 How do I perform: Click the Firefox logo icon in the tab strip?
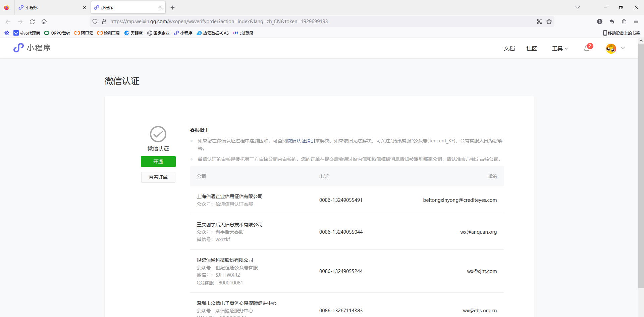coord(7,7)
